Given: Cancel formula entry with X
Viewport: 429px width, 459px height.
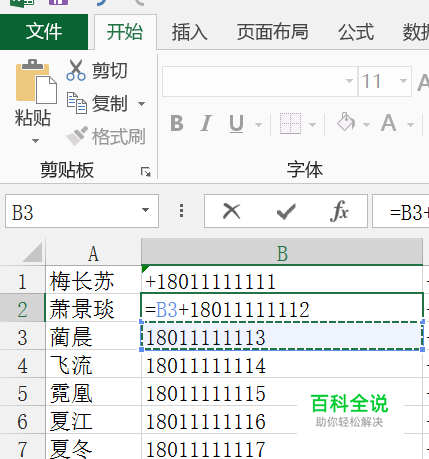Looking at the screenshot, I should pos(231,211).
